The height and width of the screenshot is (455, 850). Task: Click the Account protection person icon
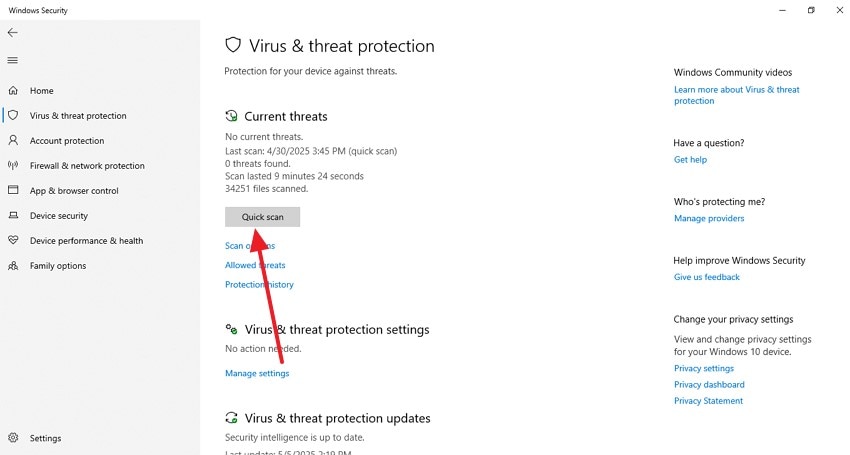[14, 141]
